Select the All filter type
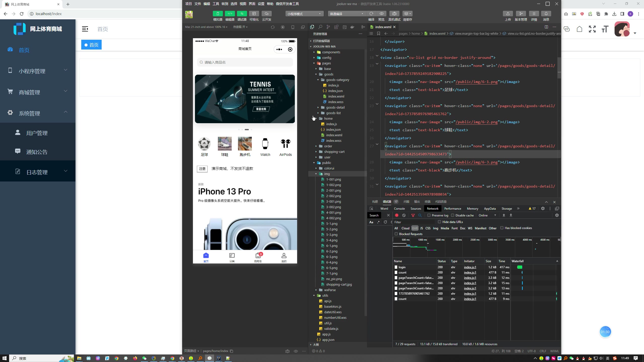 click(396, 228)
